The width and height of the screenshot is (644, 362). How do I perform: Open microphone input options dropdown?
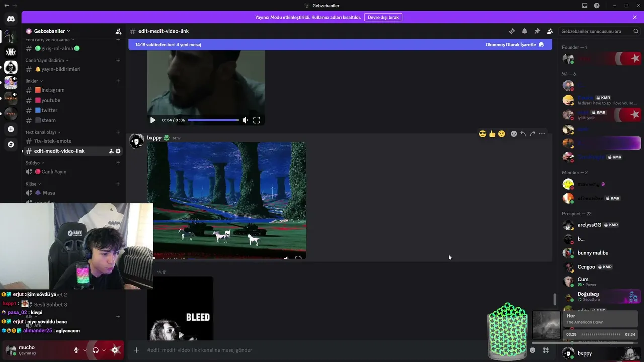85,350
